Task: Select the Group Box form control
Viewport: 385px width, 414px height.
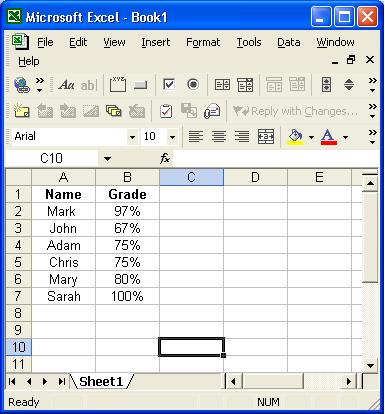Action: point(118,85)
